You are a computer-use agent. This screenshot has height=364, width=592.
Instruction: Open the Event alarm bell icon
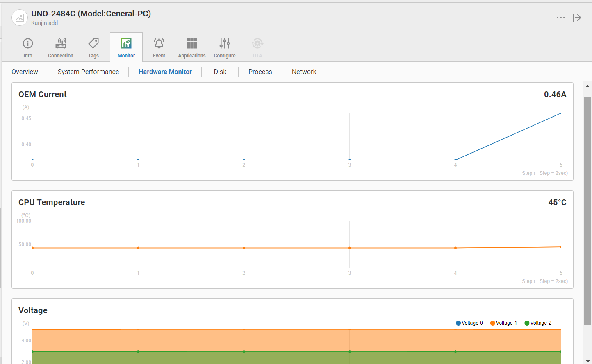(159, 43)
